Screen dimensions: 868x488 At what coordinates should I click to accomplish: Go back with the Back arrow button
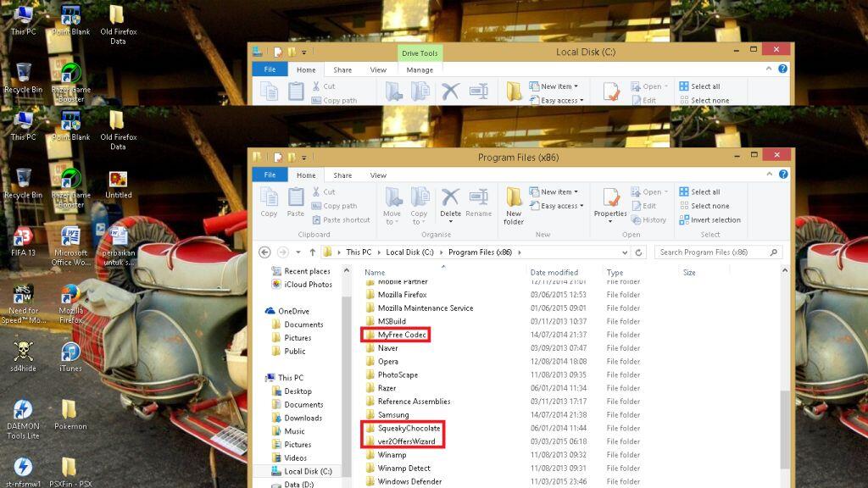pyautogui.click(x=264, y=252)
